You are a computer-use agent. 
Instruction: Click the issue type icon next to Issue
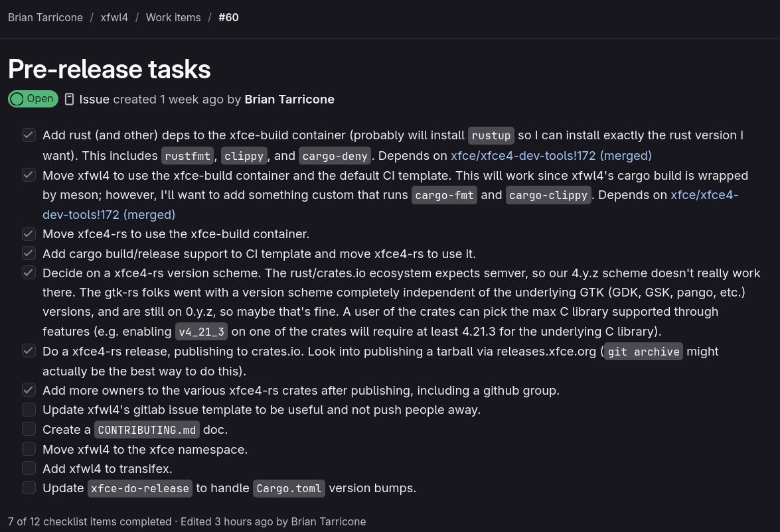[70, 100]
